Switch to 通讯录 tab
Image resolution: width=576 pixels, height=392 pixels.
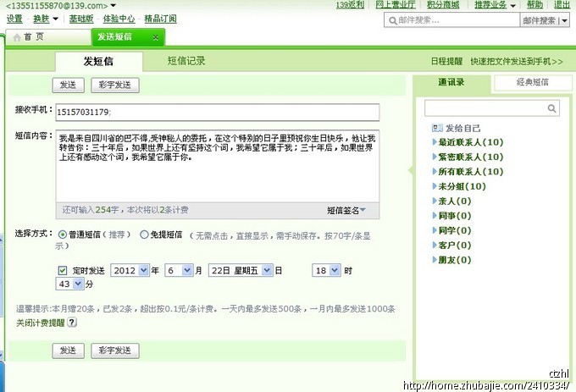coord(451,83)
